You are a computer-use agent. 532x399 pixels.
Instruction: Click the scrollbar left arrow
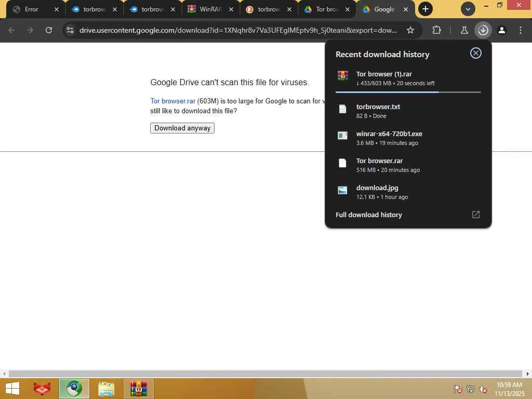tap(4, 374)
